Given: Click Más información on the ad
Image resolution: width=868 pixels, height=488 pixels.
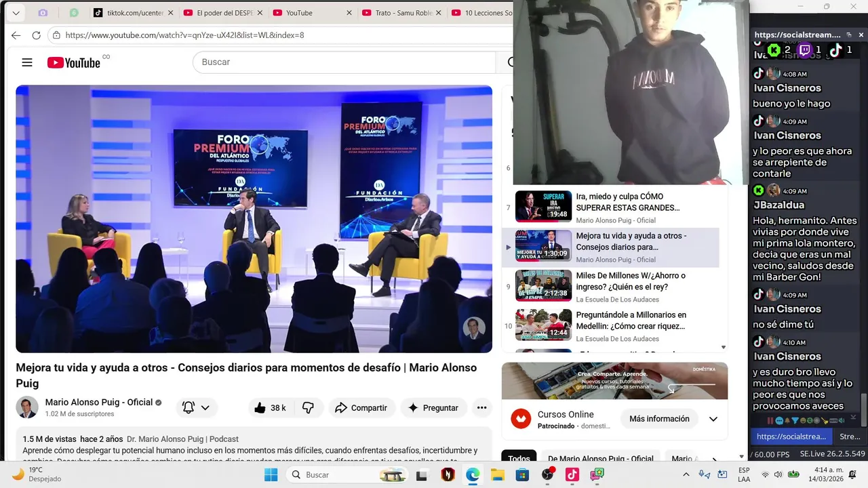Looking at the screenshot, I should [659, 419].
